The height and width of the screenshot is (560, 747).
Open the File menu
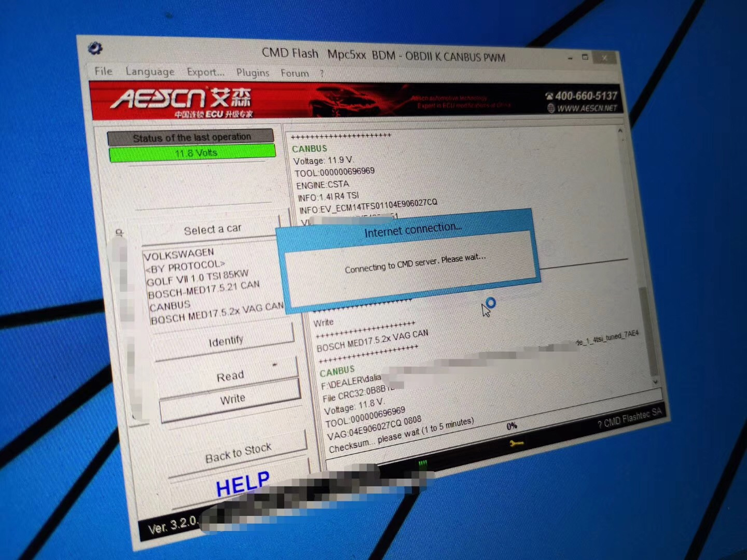103,71
